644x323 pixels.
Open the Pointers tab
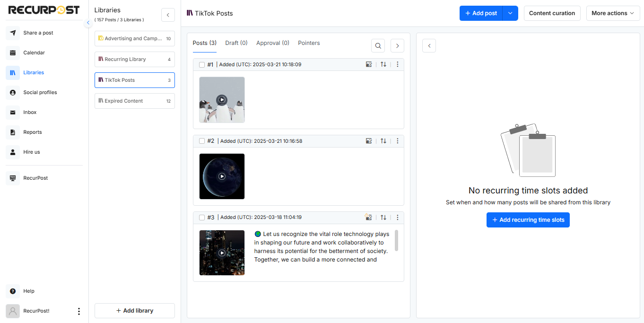point(309,43)
